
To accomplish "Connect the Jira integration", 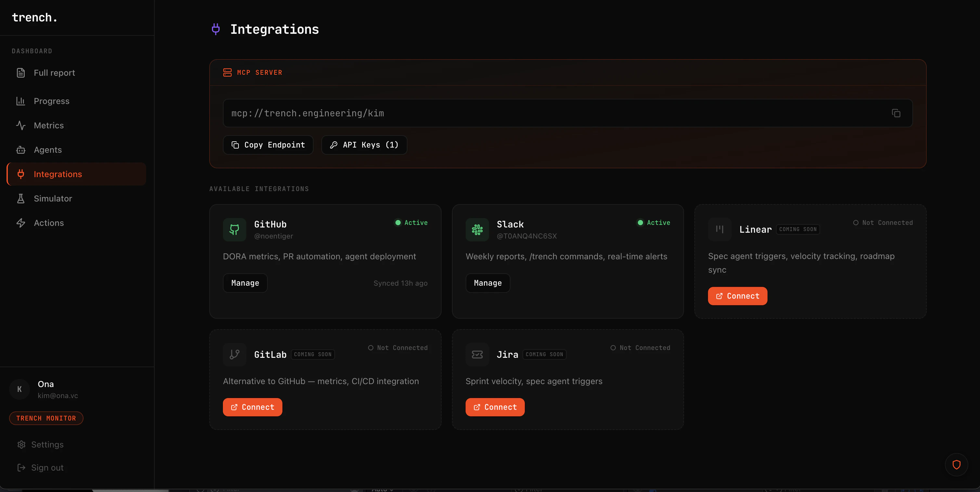I will coord(495,407).
